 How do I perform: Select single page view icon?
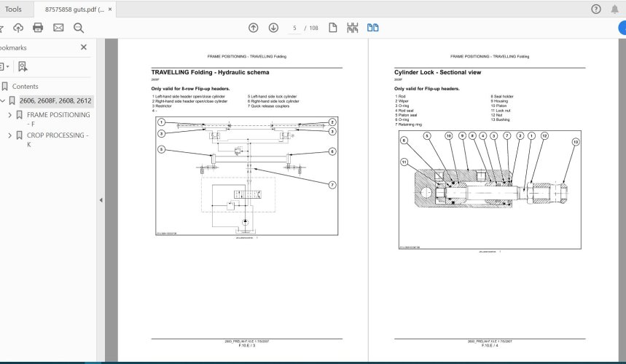coord(333,28)
